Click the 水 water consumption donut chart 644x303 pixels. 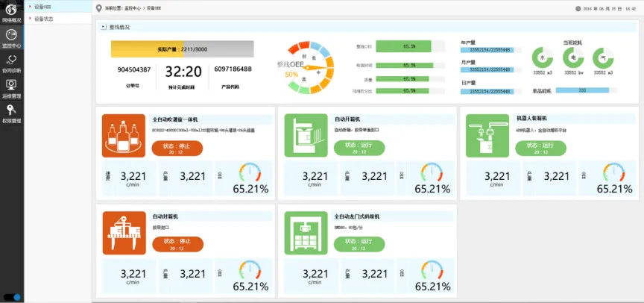(x=540, y=57)
